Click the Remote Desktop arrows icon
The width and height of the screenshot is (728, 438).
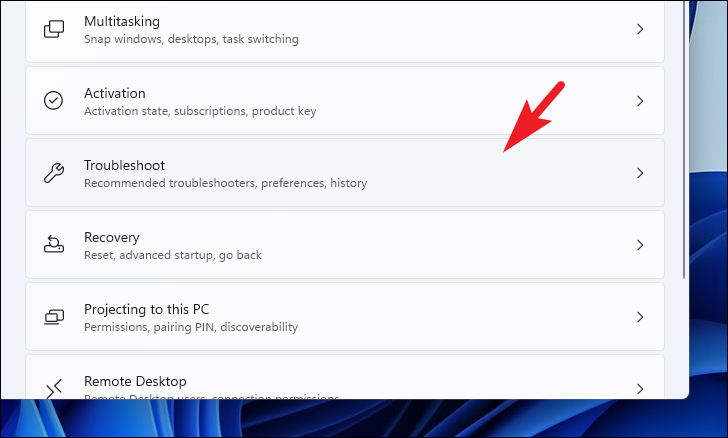54,388
